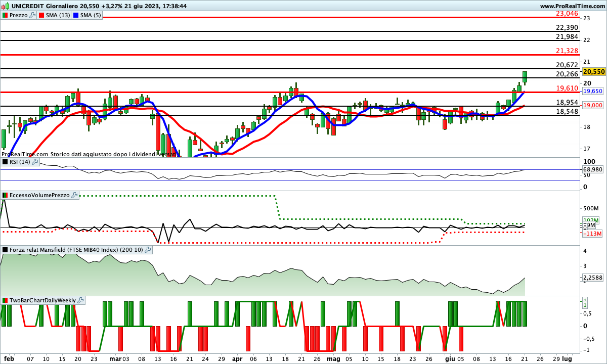Image resolution: width=607 pixels, height=364 pixels.
Task: Click the candlestick icon beside UNICREDIT title
Action: click(5, 6)
